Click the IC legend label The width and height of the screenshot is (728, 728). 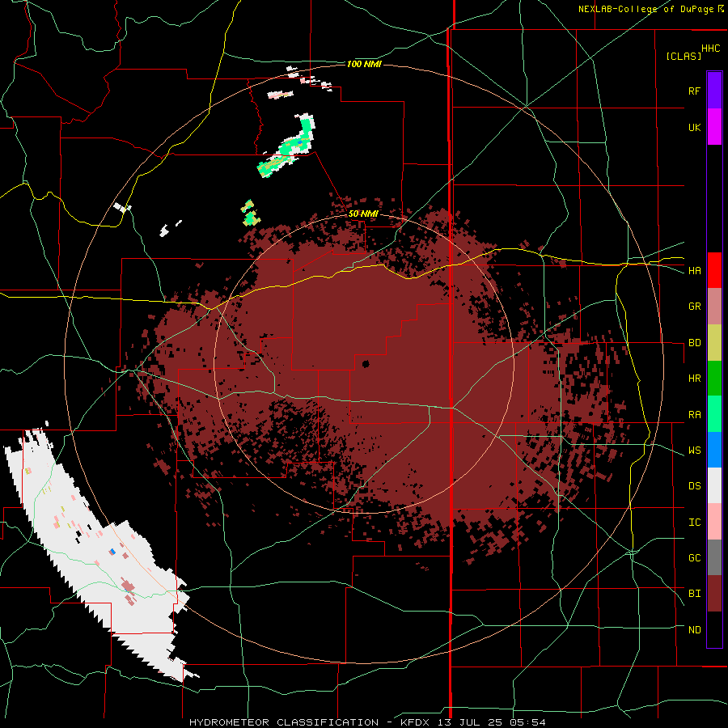694,523
